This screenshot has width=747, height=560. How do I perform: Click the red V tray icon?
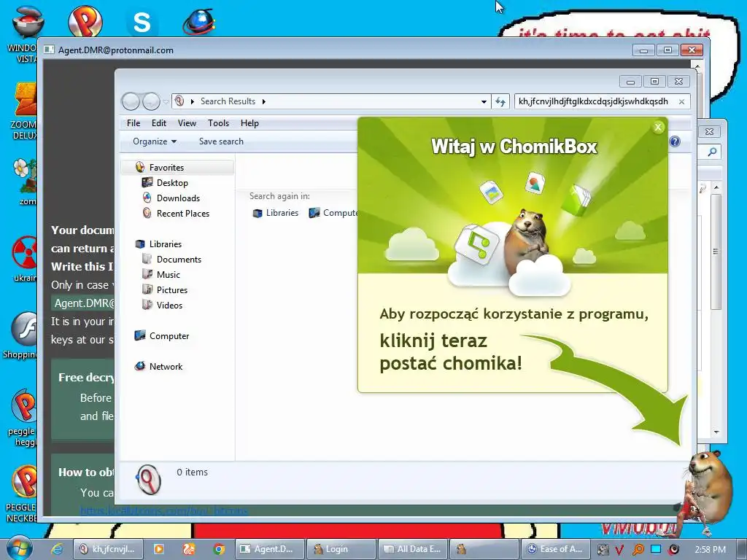619,550
